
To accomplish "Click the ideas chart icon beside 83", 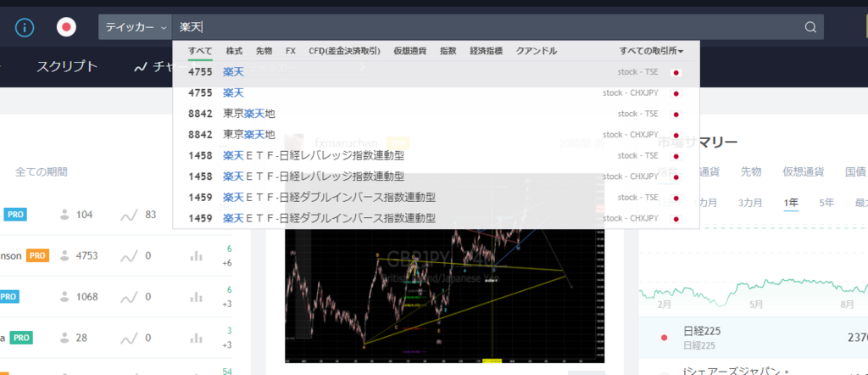I will (x=129, y=215).
